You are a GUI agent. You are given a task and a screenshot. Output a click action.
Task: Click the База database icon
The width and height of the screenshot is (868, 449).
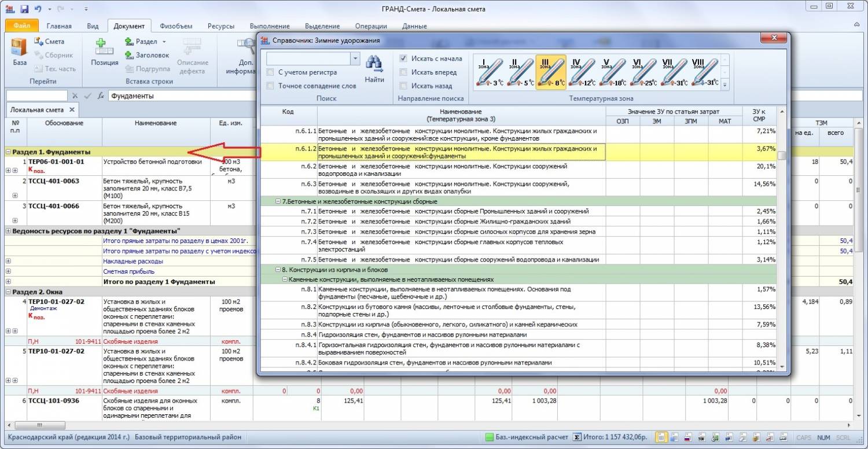(19, 47)
